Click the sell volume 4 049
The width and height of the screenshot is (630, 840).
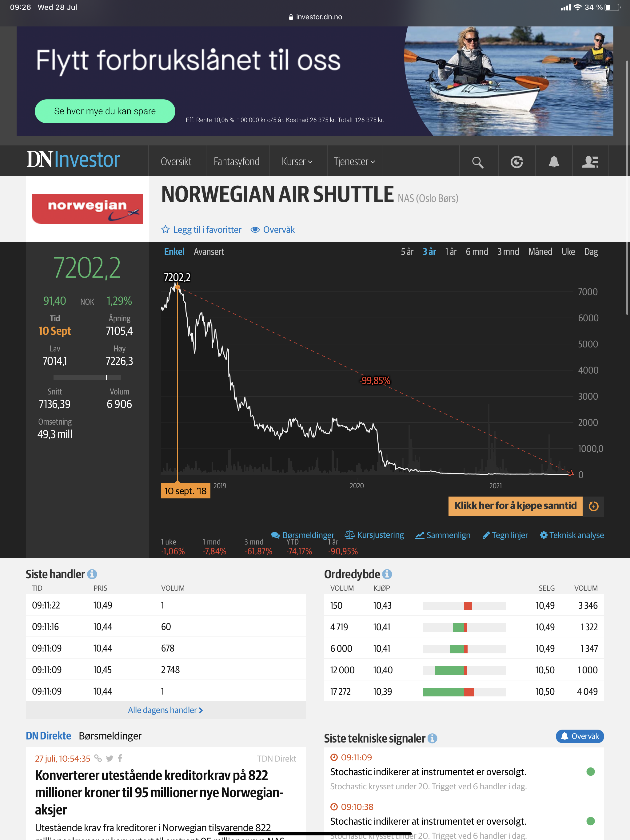[587, 691]
